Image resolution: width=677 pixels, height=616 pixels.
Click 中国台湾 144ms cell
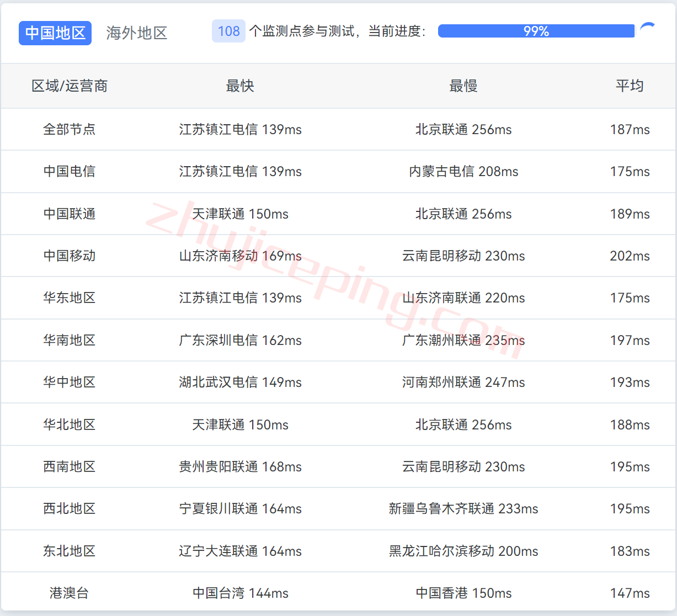240,593
